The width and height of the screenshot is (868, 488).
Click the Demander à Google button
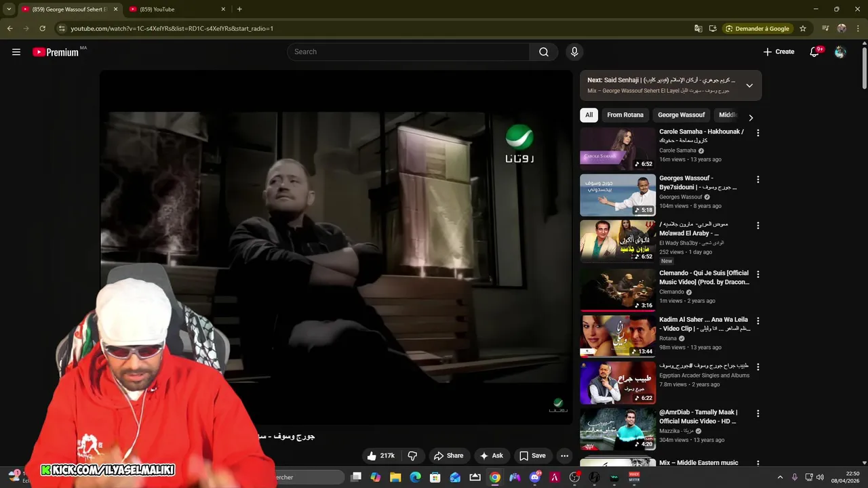click(x=757, y=28)
